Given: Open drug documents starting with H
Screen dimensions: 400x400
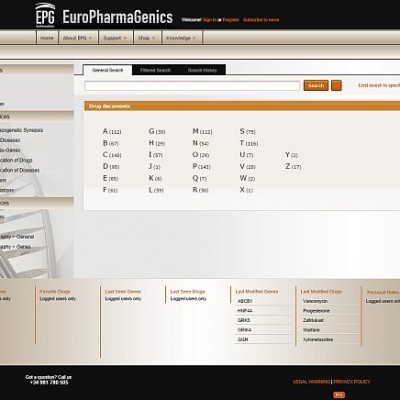Looking at the screenshot, I should [x=157, y=143].
